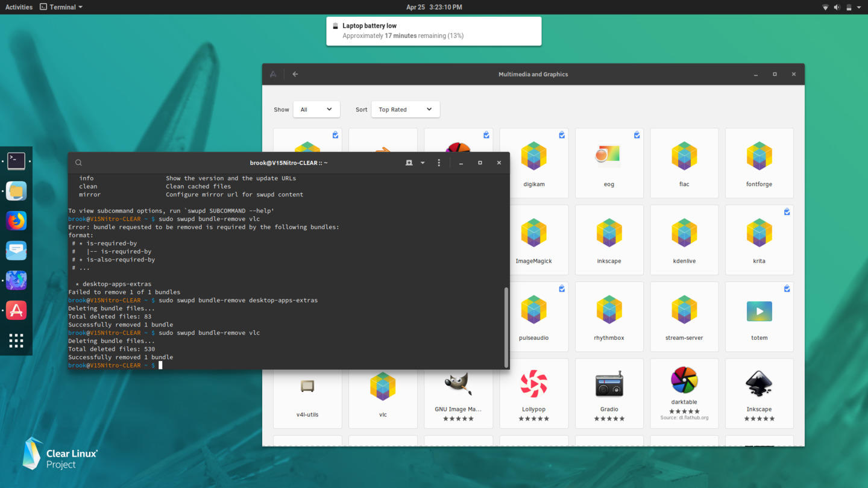The width and height of the screenshot is (868, 488).
Task: Open the Lollypop app tile
Action: click(533, 393)
